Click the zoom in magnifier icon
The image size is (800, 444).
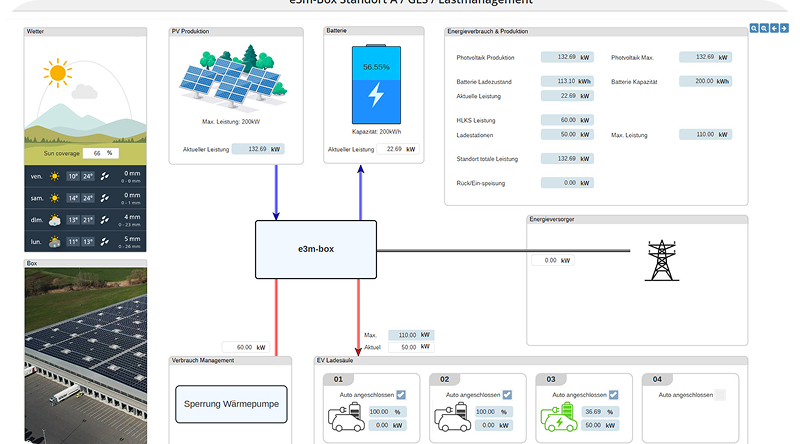point(755,29)
